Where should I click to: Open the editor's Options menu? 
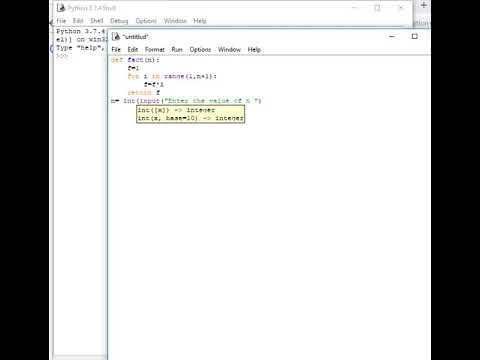(x=200, y=49)
